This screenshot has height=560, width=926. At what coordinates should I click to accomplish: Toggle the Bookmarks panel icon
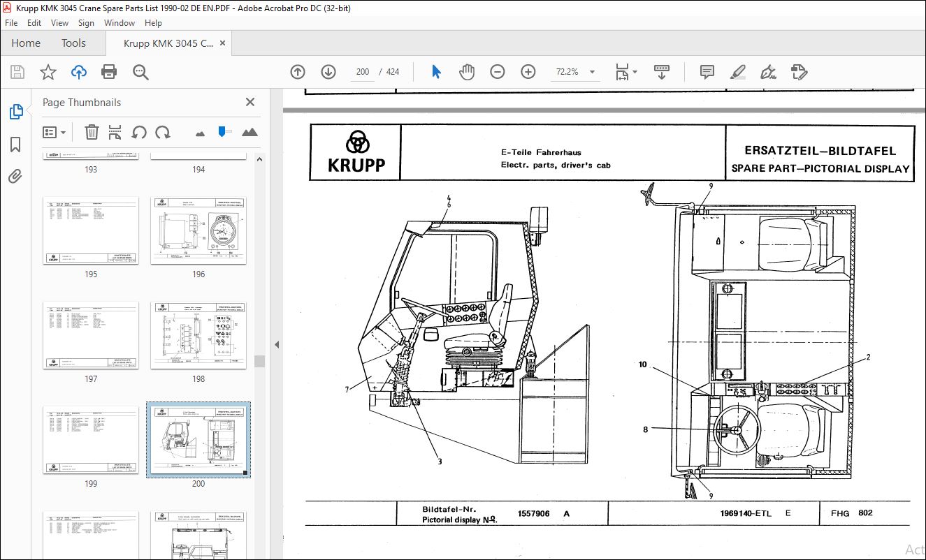point(15,145)
